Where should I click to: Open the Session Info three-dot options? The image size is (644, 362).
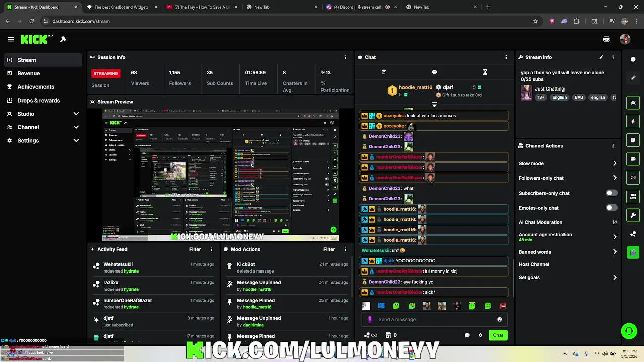345,57
